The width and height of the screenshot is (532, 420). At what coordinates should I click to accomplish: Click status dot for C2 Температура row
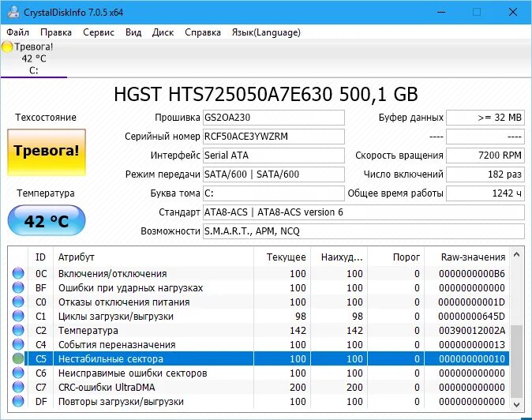tap(18, 331)
